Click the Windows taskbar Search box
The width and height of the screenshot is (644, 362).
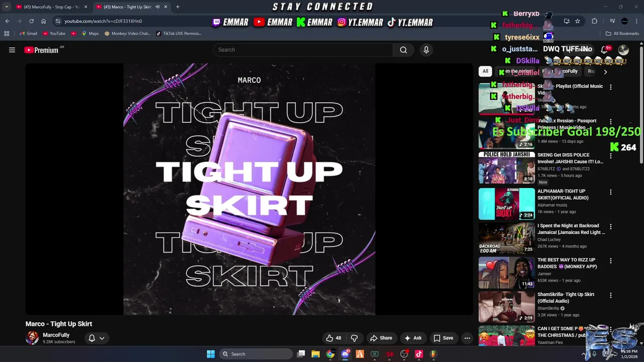(257, 354)
